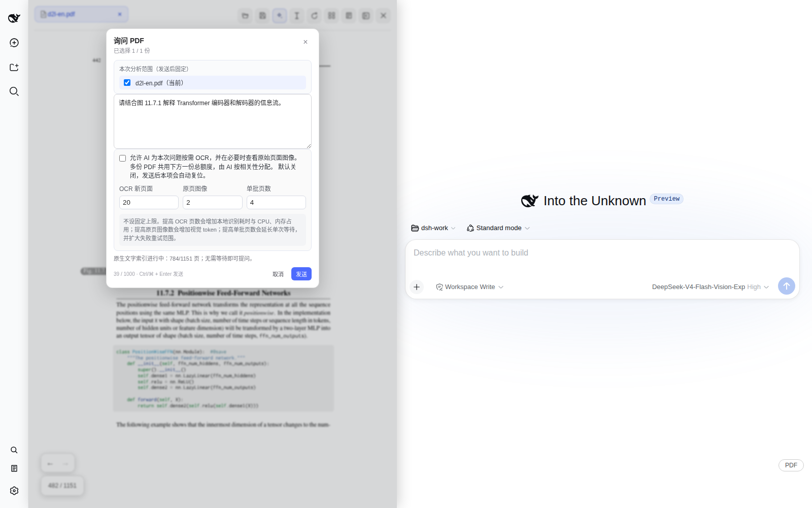Click save icon in PDF toolbar
The image size is (812, 508).
(262, 16)
